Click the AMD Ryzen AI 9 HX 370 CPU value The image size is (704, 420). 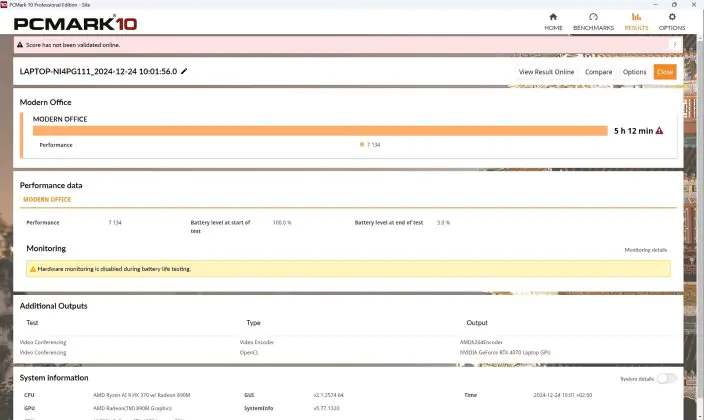click(141, 395)
